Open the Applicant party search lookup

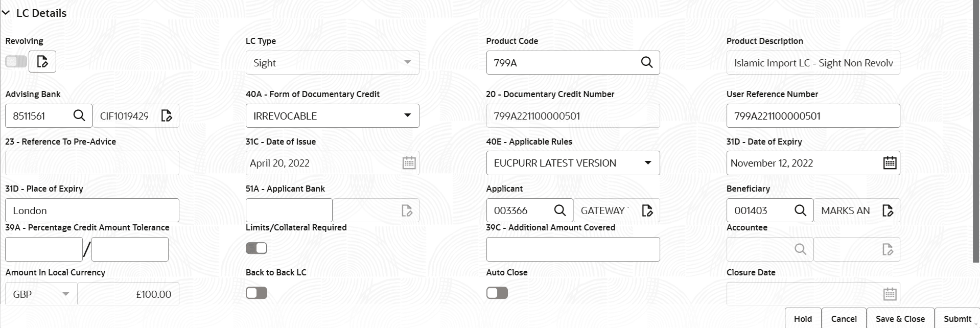(559, 210)
